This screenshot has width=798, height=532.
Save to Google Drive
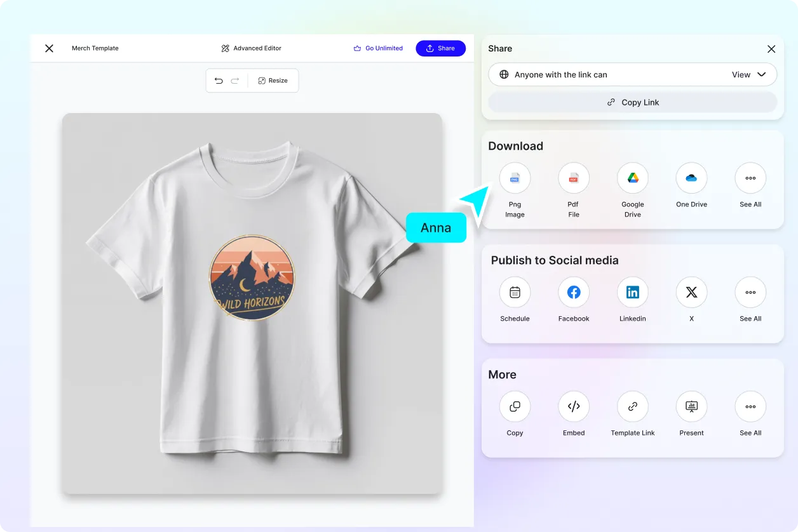633,178
